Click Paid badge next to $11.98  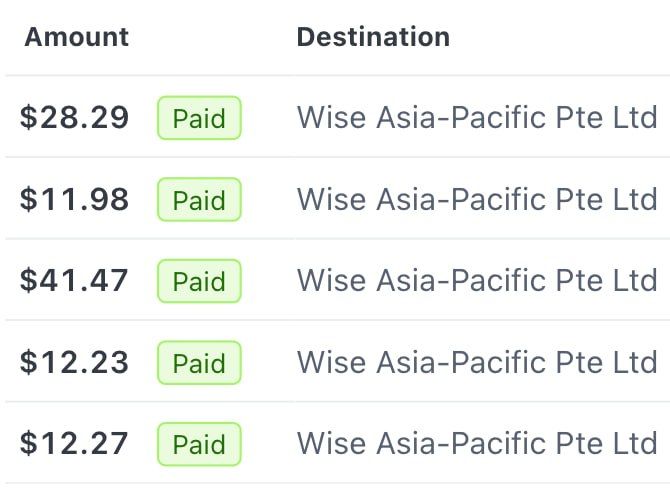coord(199,200)
